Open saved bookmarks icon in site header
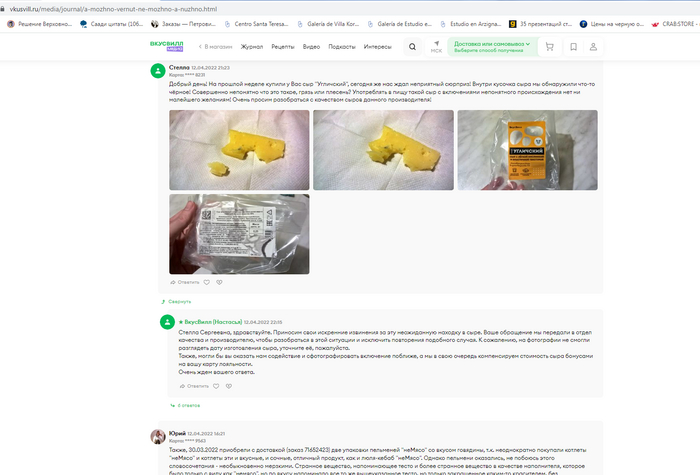The width and height of the screenshot is (700, 475). point(574,46)
